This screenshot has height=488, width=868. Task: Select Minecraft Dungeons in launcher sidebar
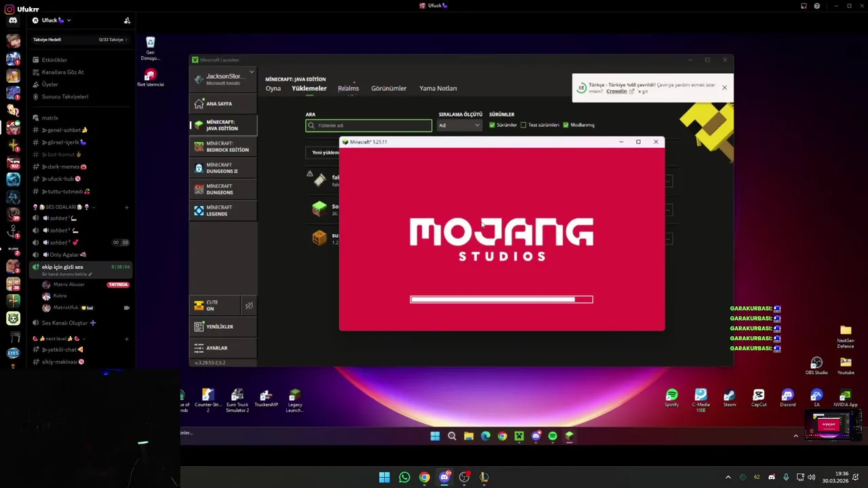[x=224, y=189]
